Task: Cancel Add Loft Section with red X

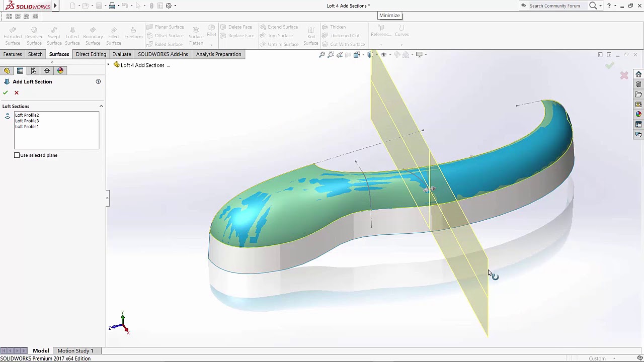Action: click(x=17, y=93)
